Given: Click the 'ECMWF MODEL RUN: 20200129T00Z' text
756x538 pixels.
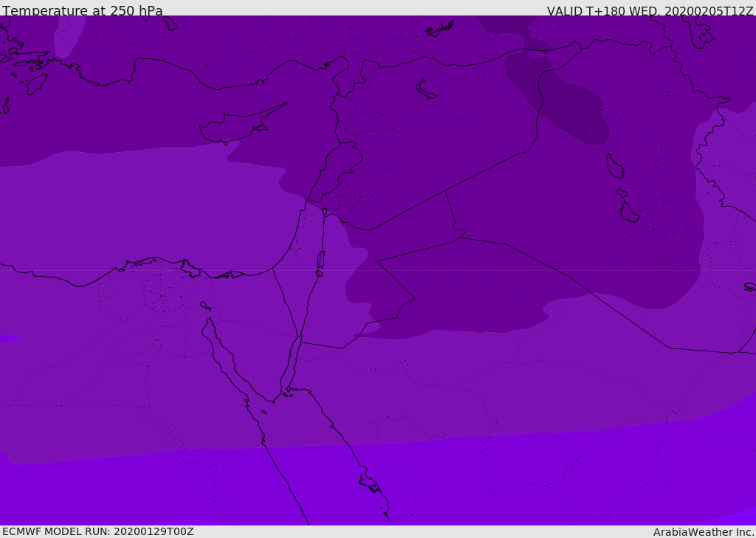Looking at the screenshot, I should (98, 531).
